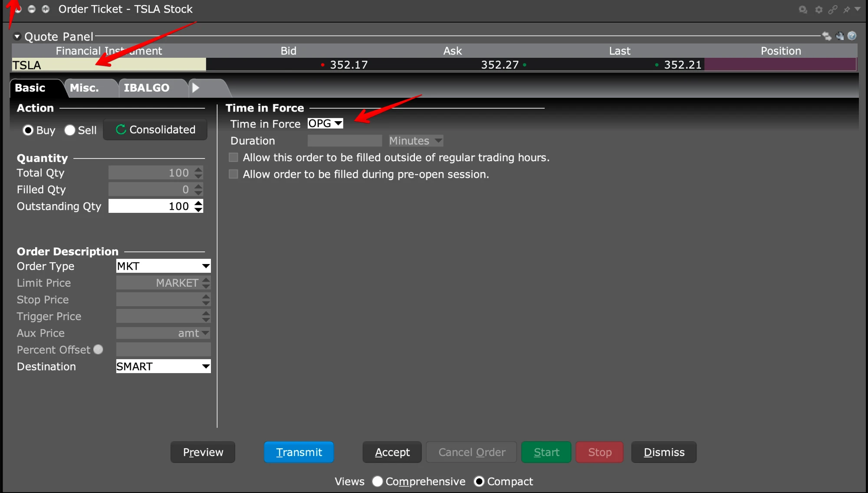The image size is (868, 493).
Task: Click the swap arrows icon in Quote Panel
Action: 827,36
